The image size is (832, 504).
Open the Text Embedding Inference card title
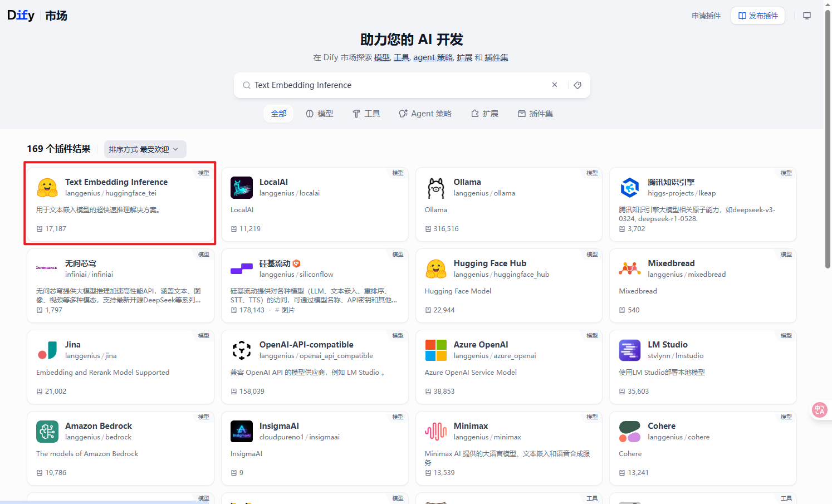(116, 182)
